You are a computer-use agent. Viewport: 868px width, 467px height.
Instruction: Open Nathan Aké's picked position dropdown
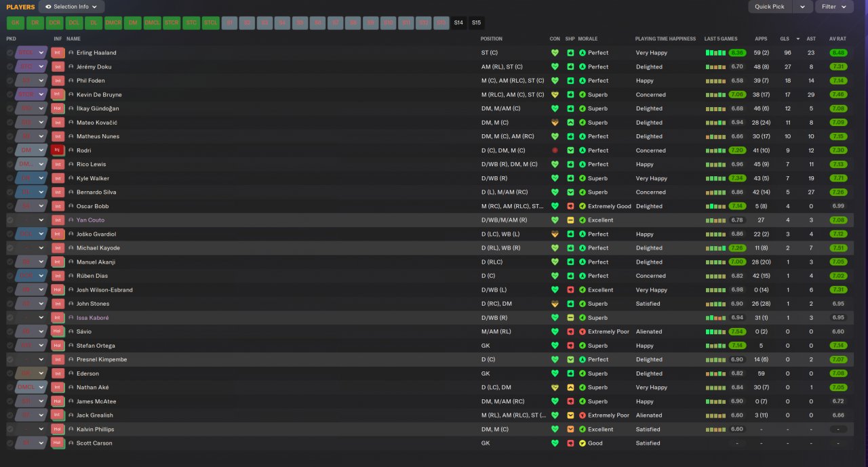[31, 388]
